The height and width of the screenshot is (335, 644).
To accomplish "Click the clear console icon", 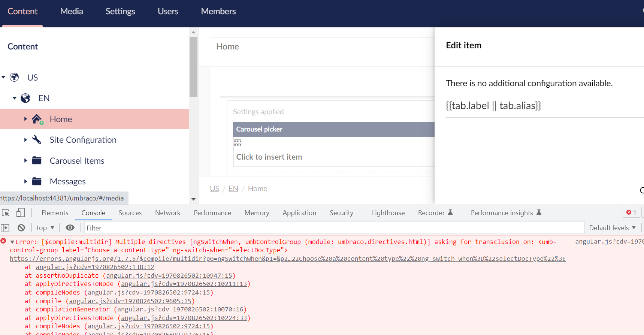I will click(x=21, y=228).
